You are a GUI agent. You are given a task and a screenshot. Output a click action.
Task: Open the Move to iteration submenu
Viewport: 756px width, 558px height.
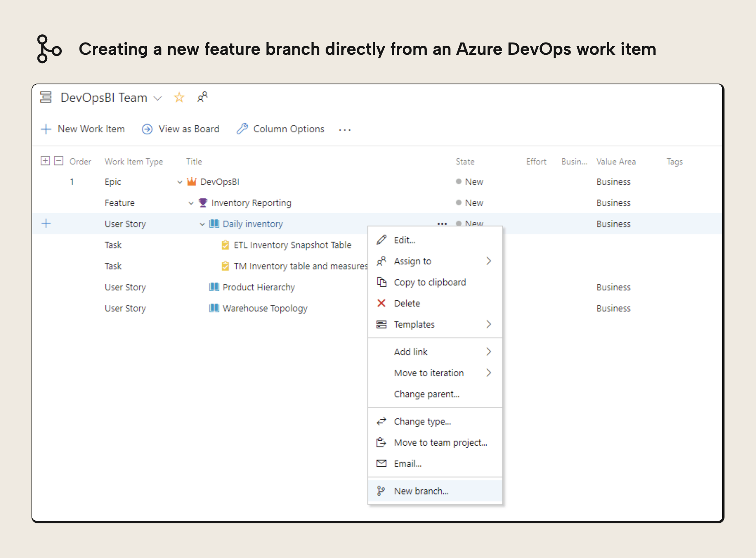[435, 373]
